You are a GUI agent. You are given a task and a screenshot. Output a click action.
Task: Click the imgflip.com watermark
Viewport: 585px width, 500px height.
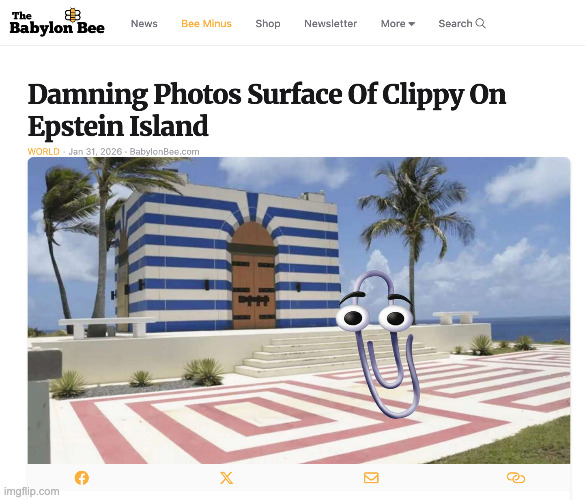[32, 491]
